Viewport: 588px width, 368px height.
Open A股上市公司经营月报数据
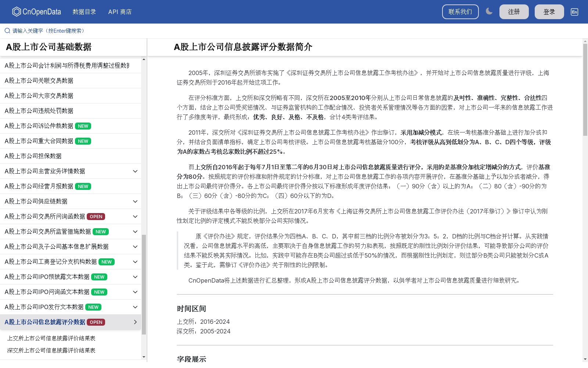(x=71, y=186)
